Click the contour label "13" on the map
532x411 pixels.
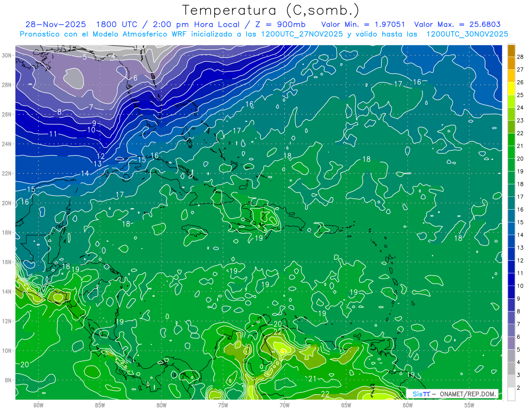pyautogui.click(x=98, y=164)
